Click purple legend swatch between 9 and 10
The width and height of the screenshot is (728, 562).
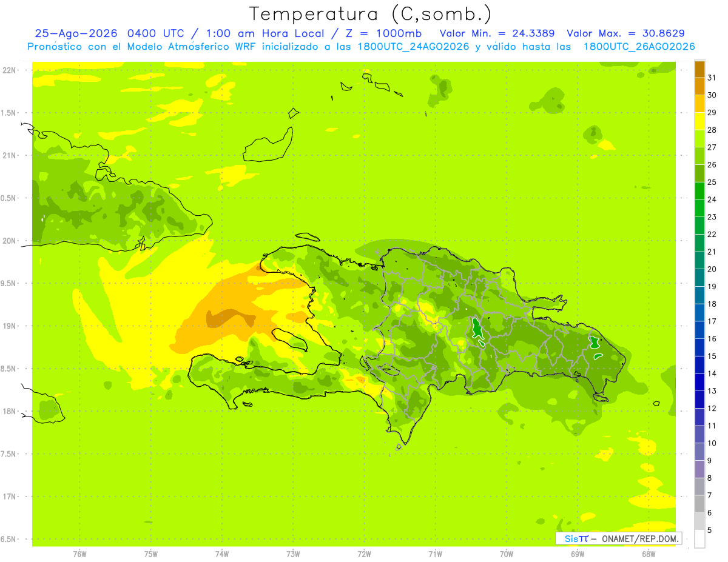(x=699, y=452)
